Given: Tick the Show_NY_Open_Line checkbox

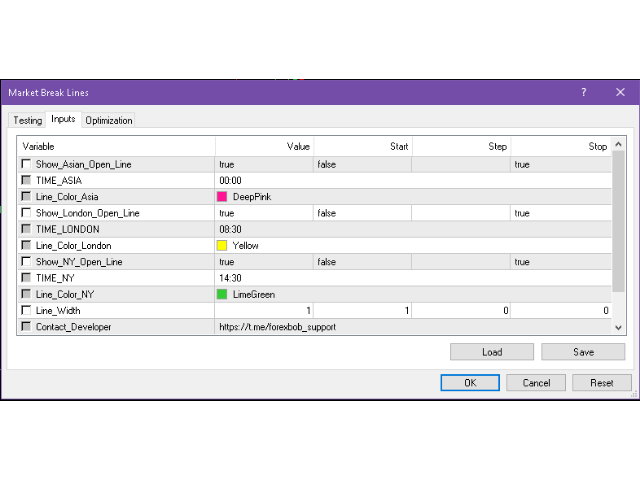Looking at the screenshot, I should click(26, 262).
